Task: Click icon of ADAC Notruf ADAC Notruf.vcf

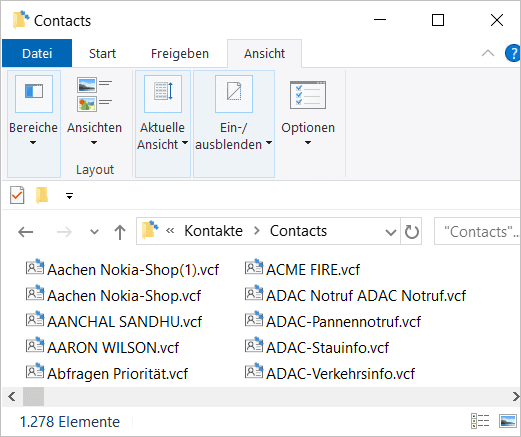Action: tap(254, 293)
